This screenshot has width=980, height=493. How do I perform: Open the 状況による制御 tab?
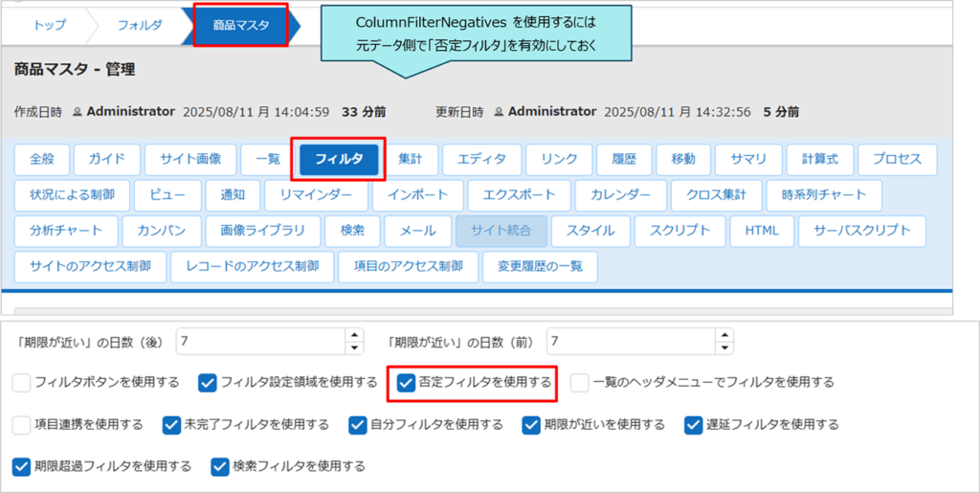point(72,195)
